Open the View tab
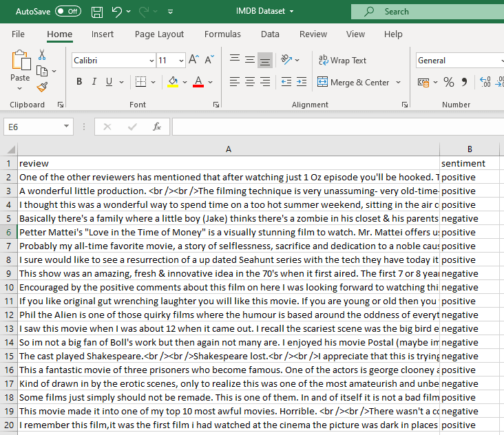Screen dimensions: 504x435 click(355, 34)
